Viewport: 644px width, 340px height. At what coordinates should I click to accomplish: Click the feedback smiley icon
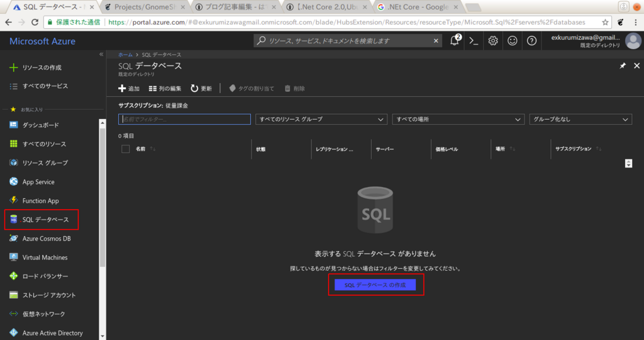pos(512,41)
